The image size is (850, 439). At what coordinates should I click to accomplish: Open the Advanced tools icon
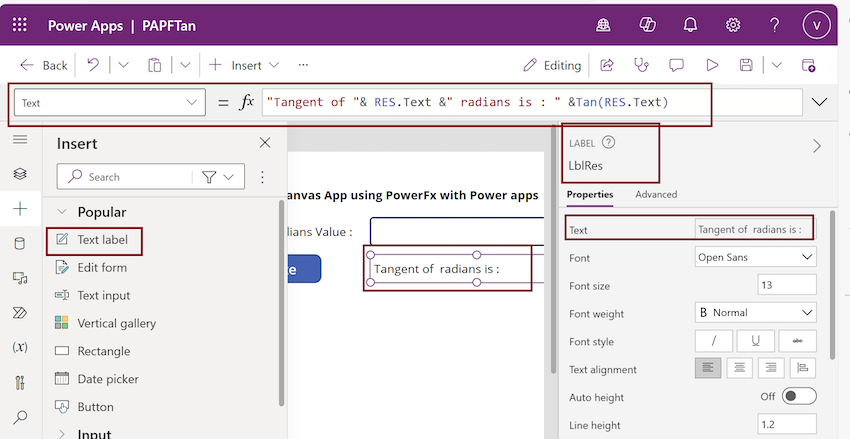[20, 382]
